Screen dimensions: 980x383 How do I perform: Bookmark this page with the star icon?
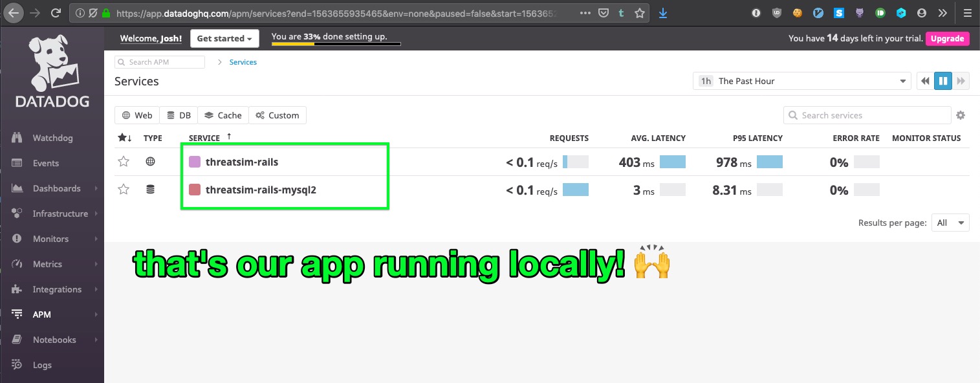(x=639, y=12)
